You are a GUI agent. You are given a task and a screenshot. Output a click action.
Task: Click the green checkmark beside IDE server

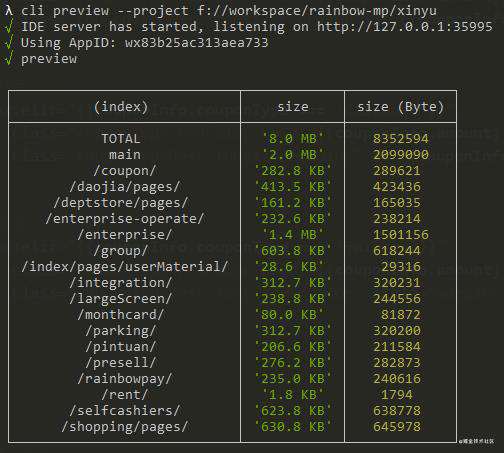9,26
